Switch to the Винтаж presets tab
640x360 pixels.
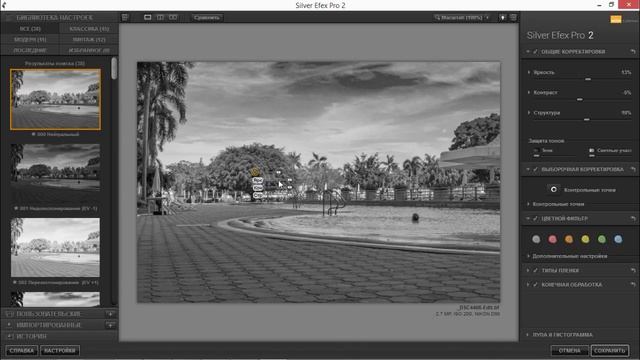89,40
